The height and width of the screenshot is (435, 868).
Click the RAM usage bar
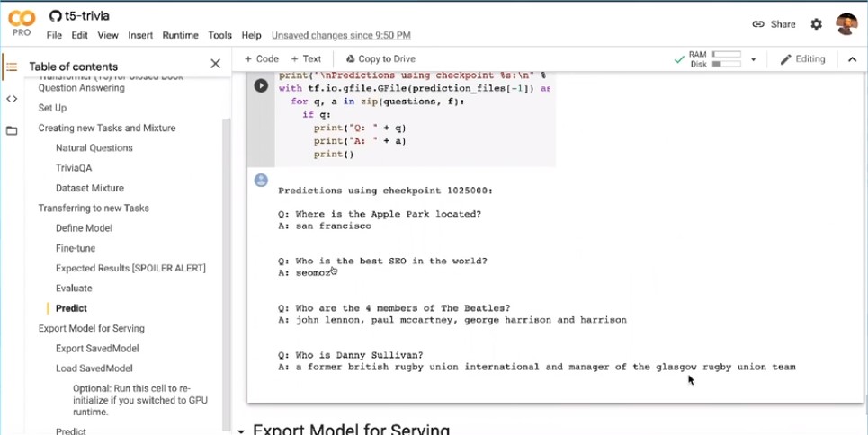726,55
